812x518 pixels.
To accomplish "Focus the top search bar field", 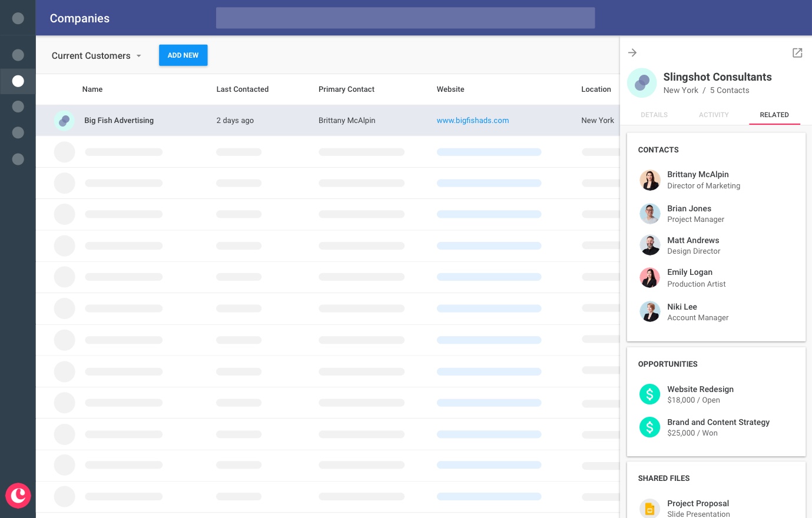I will (x=405, y=18).
